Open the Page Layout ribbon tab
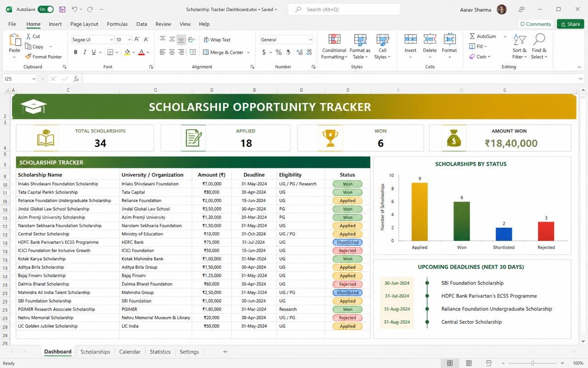Screen dimensions: 588x368 point(84,24)
